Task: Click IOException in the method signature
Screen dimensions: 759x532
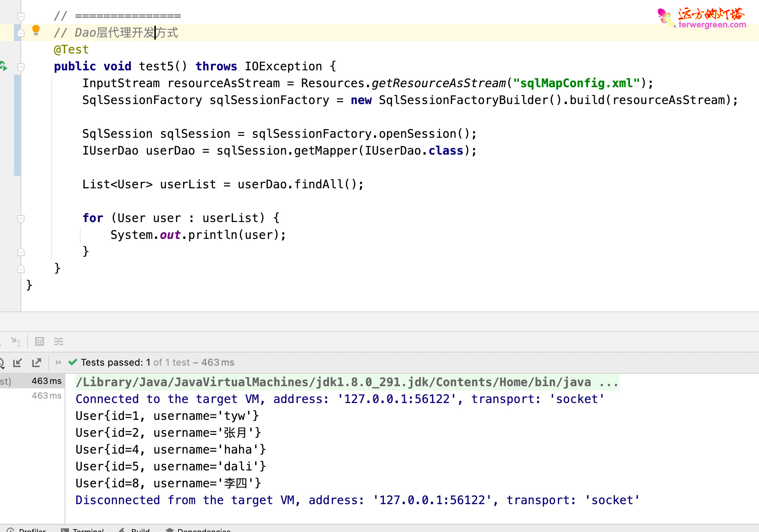Action: pyautogui.click(x=283, y=66)
